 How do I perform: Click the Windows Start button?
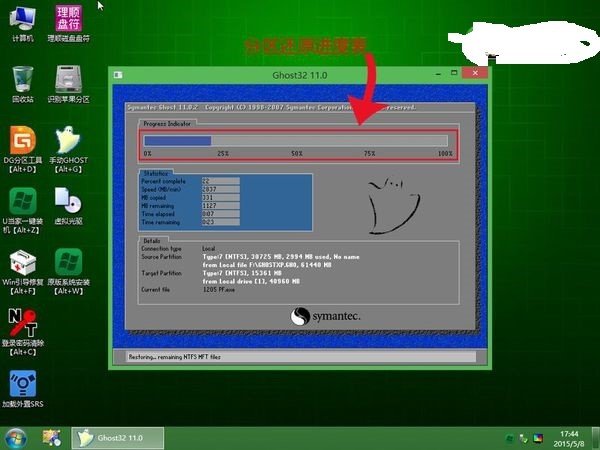[16, 437]
